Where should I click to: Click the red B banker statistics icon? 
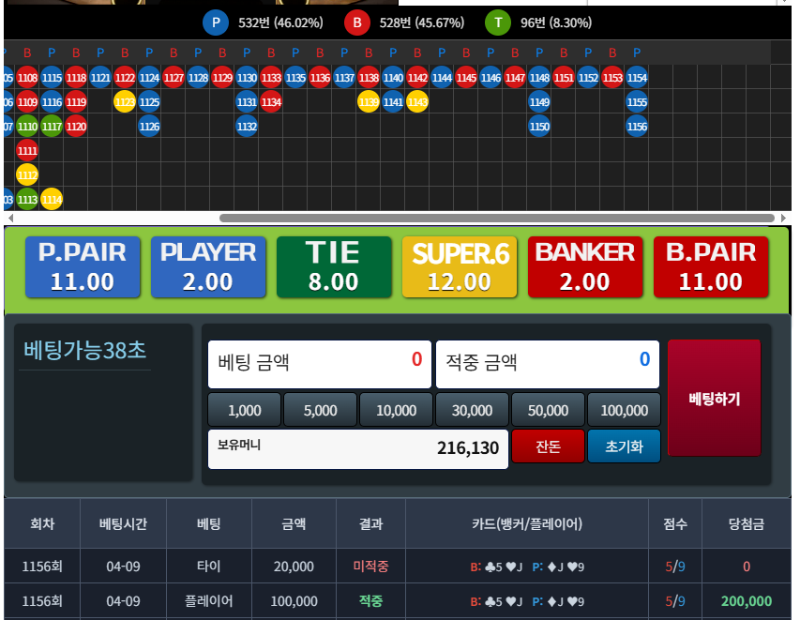click(356, 22)
